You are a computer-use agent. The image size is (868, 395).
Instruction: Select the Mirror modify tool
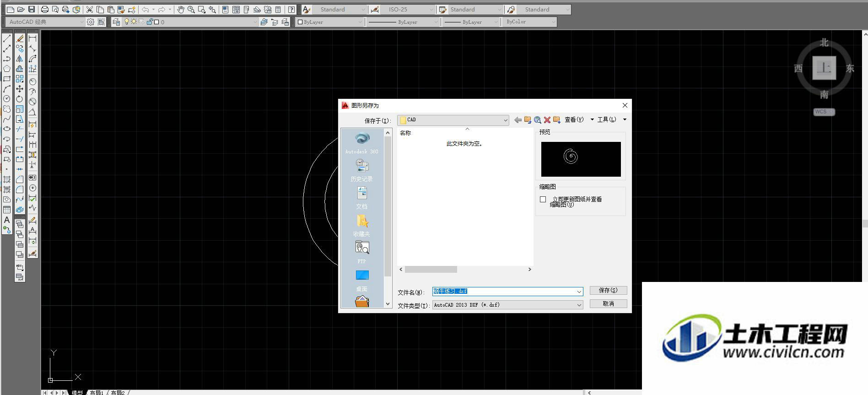(x=20, y=59)
